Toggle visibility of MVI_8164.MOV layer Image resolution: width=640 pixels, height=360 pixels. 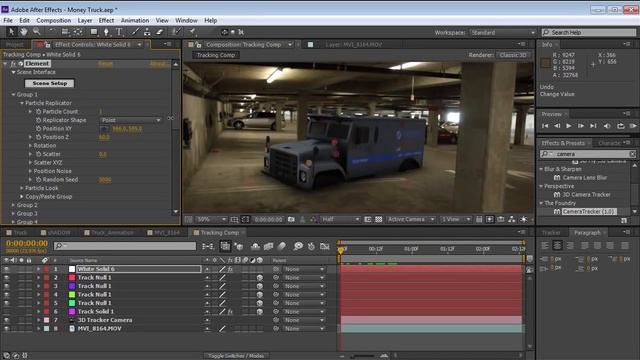coord(6,329)
